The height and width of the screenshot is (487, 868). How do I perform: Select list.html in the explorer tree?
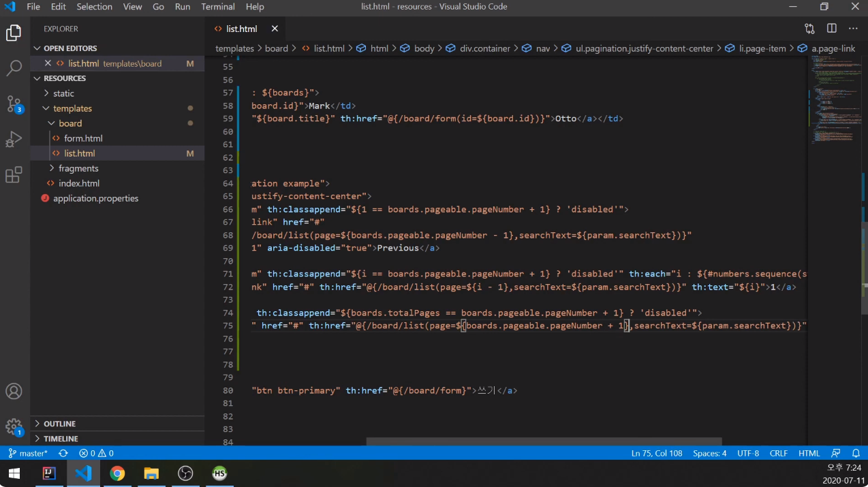pos(79,153)
